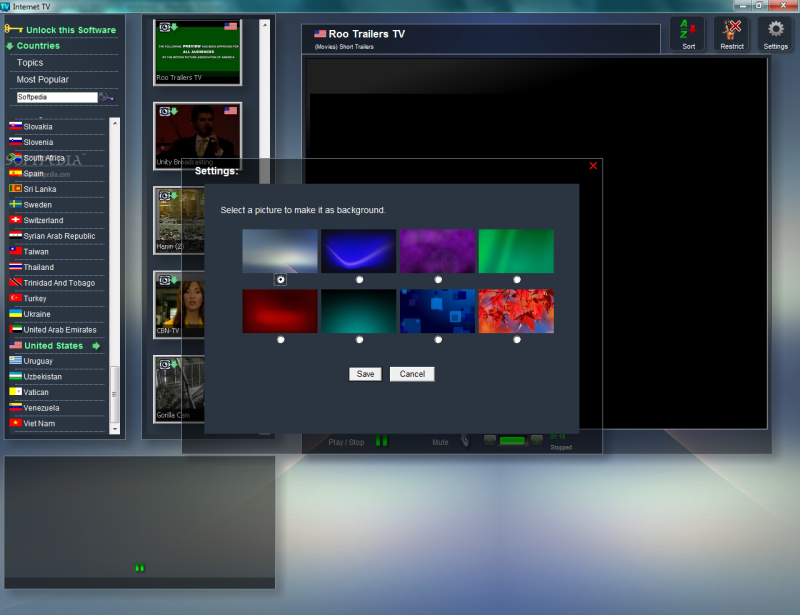800x615 pixels.
Task: Choose the blue squares background picture
Action: tap(438, 311)
